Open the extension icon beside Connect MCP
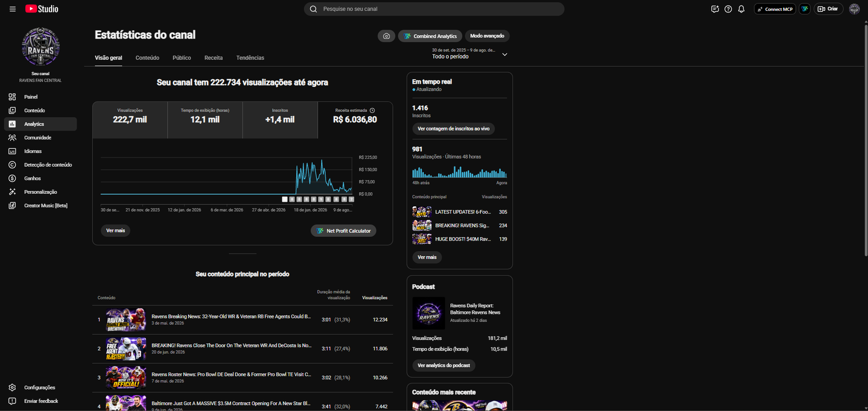868x411 pixels. click(805, 9)
